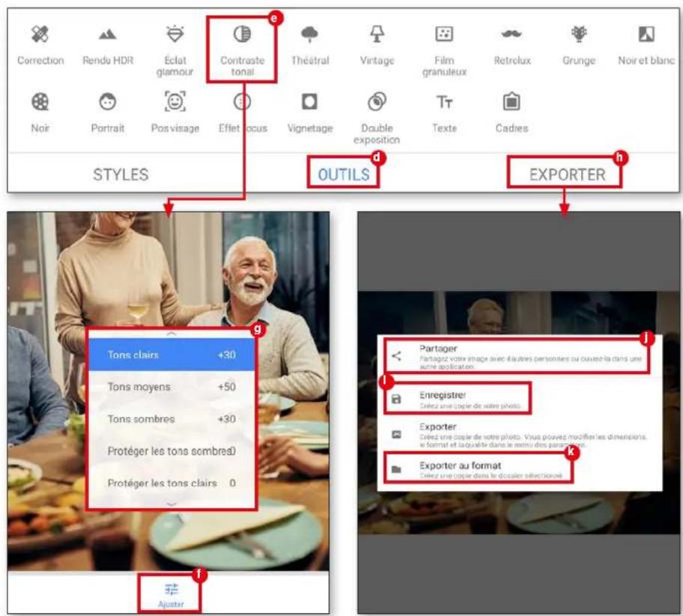Open the EXPORTER tab

point(567,174)
